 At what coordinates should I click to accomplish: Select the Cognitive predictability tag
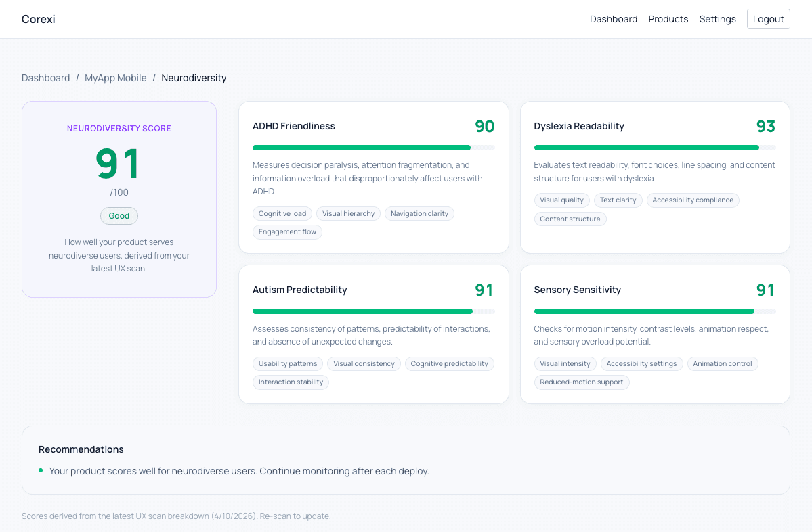449,364
